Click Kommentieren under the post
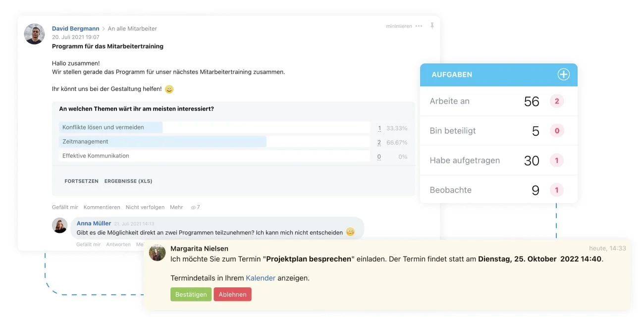 pyautogui.click(x=102, y=207)
